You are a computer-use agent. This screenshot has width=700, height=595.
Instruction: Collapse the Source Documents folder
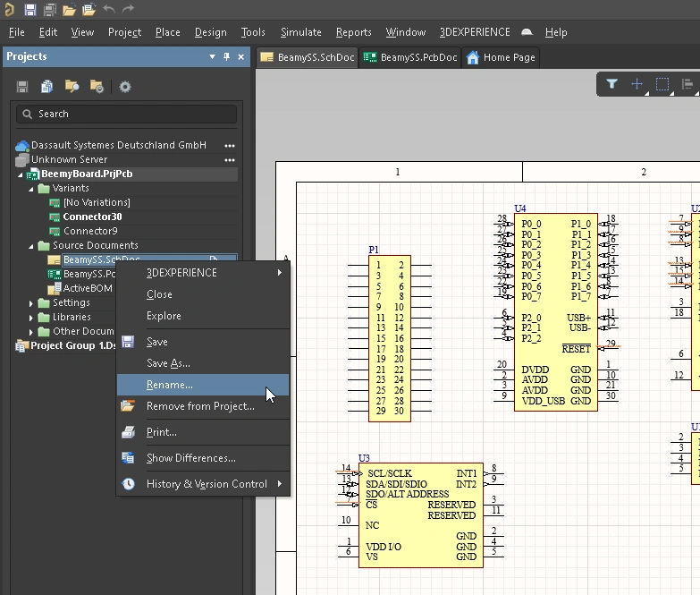[30, 246]
